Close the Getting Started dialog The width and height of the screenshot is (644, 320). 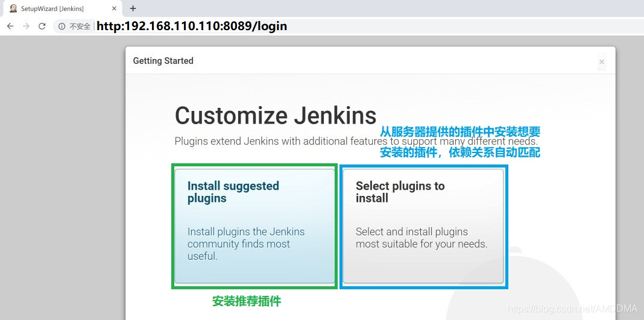602,62
